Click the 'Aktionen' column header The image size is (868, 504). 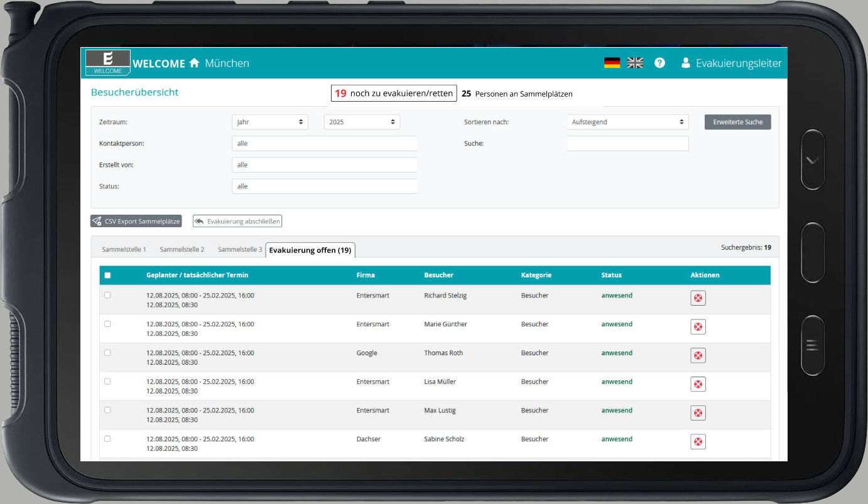[705, 275]
